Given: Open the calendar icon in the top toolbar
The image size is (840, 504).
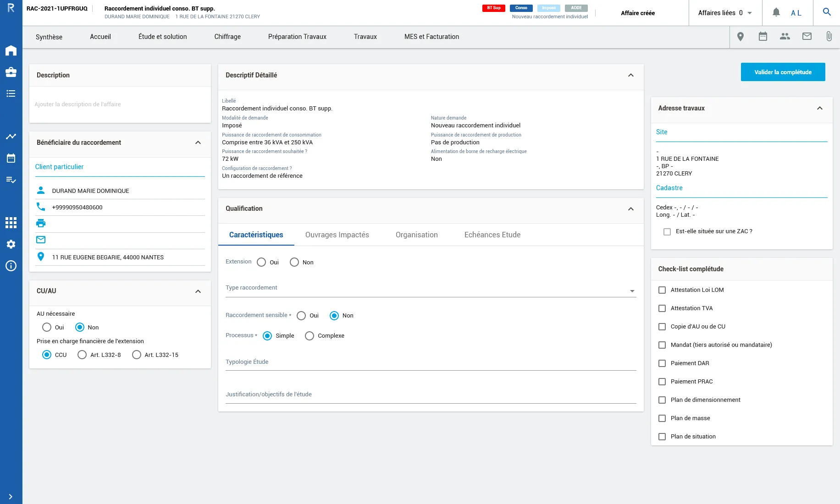Looking at the screenshot, I should (x=763, y=37).
